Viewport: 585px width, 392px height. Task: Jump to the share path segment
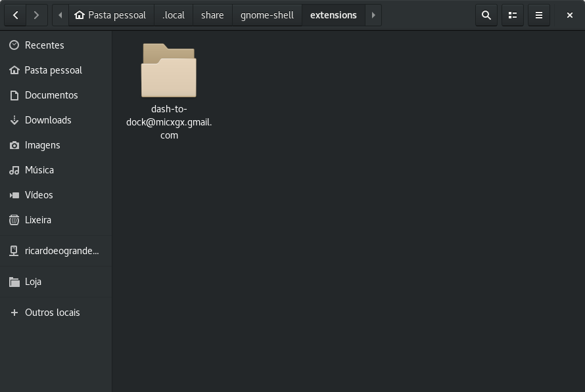point(212,15)
